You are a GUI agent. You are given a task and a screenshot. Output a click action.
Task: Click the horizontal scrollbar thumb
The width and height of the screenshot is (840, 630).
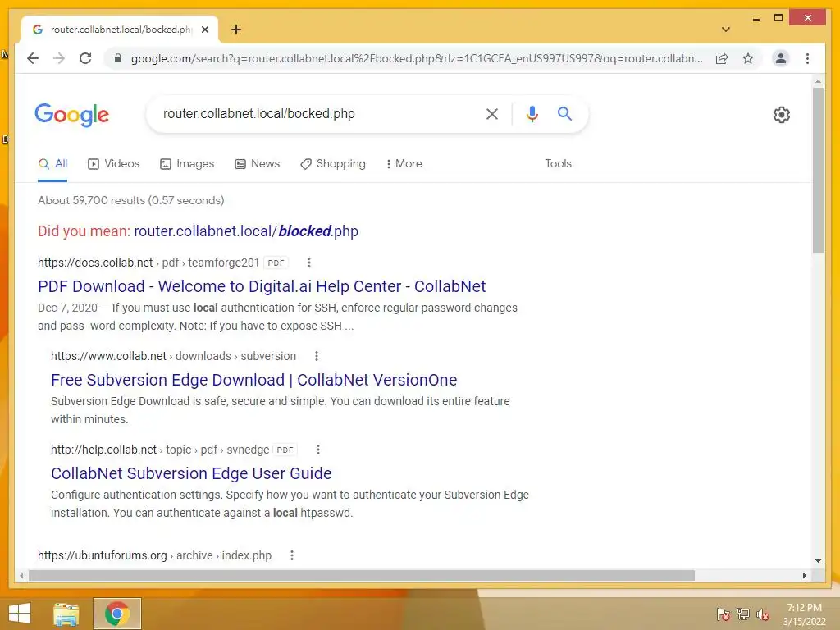(362, 575)
